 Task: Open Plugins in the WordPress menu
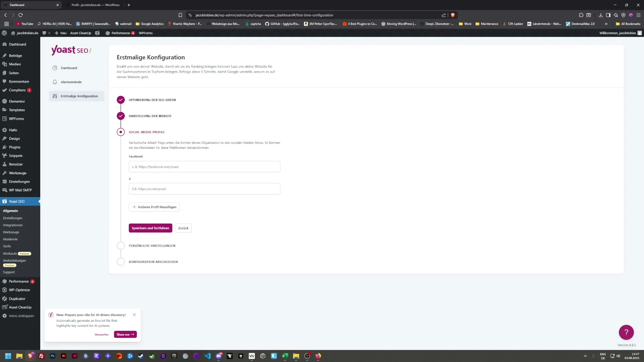click(14, 147)
